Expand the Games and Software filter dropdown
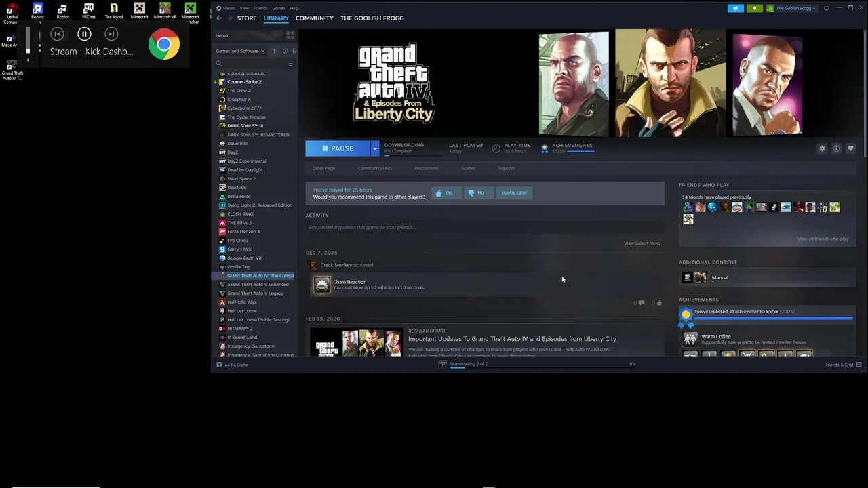Screen dimensions: 868x488 [x=240, y=51]
